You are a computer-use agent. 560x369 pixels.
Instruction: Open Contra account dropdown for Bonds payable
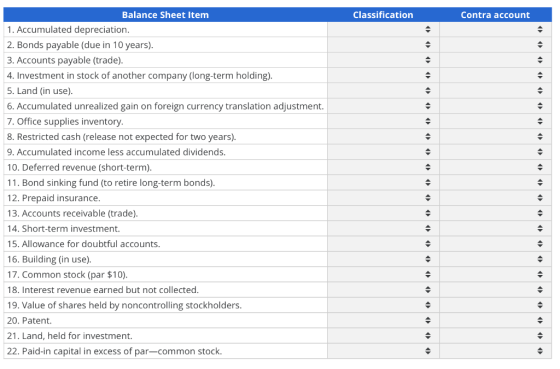[495, 45]
